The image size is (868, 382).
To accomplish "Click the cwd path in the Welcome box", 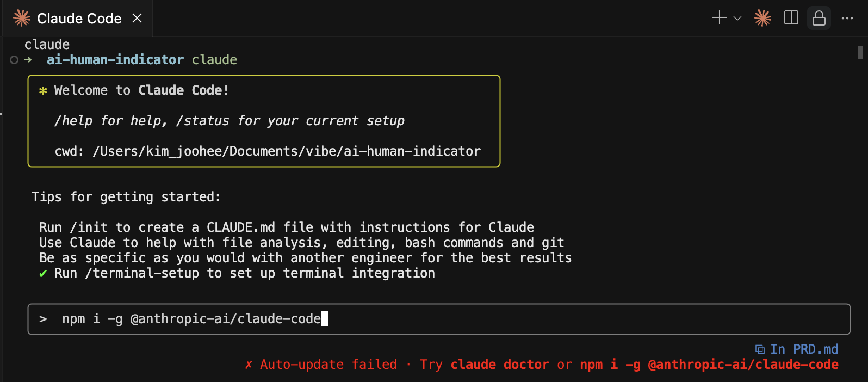I will (287, 151).
